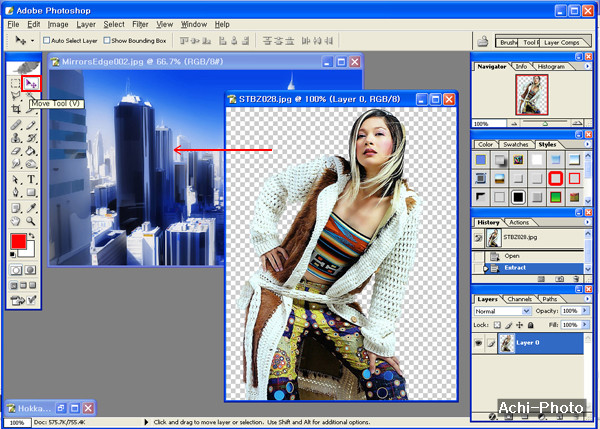Select the Hand tool
Image resolution: width=600 pixels, height=429 pixels.
tap(16, 220)
